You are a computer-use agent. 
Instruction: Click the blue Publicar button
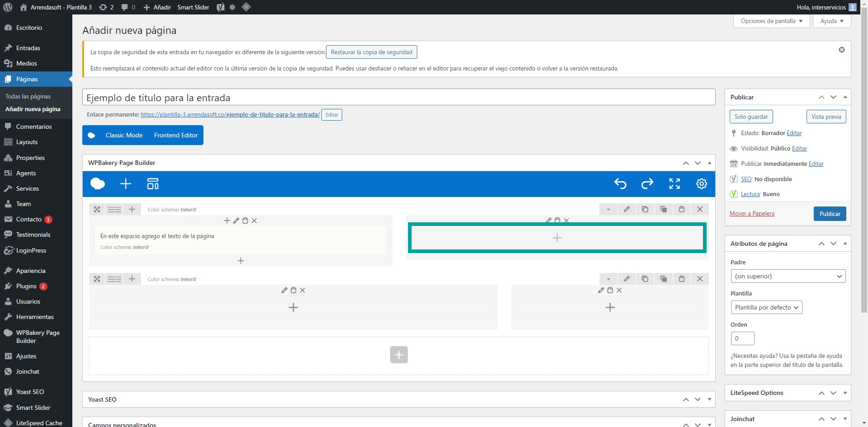click(830, 214)
